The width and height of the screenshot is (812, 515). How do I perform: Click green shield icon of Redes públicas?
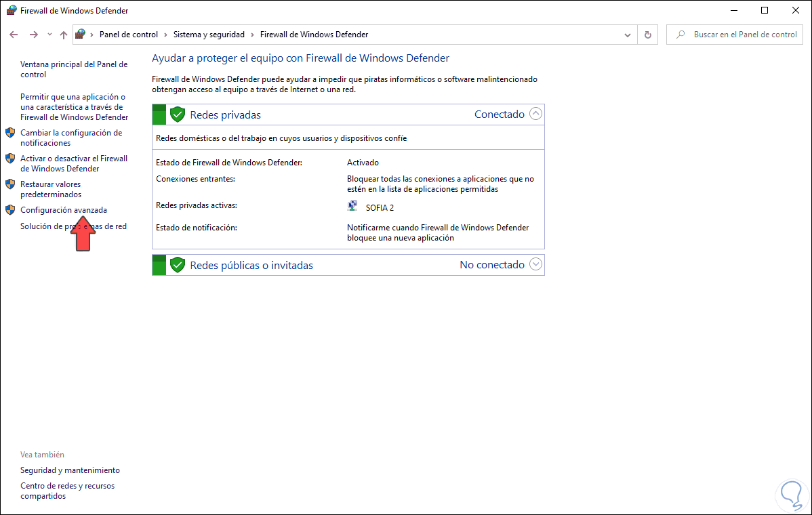178,265
